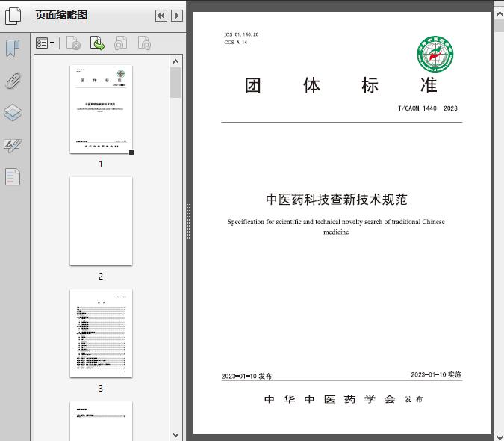Rotate pages counterclockwise icon
504x441 pixels.
click(x=120, y=43)
